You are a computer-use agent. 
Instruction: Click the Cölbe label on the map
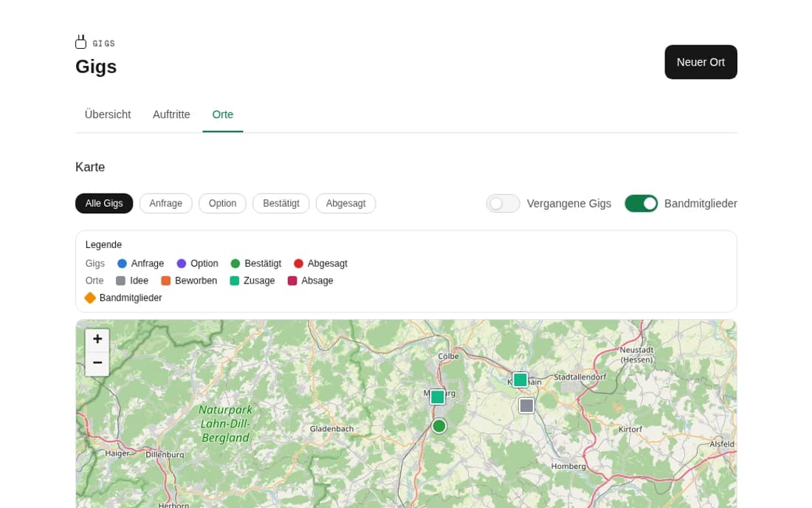coord(449,357)
